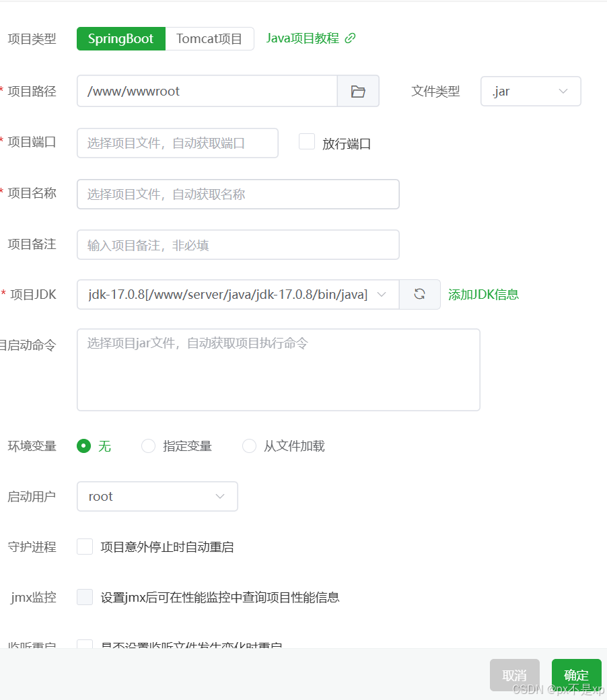Viewport: 607px width, 700px height.
Task: Open the folder browser for project path
Action: 358,91
